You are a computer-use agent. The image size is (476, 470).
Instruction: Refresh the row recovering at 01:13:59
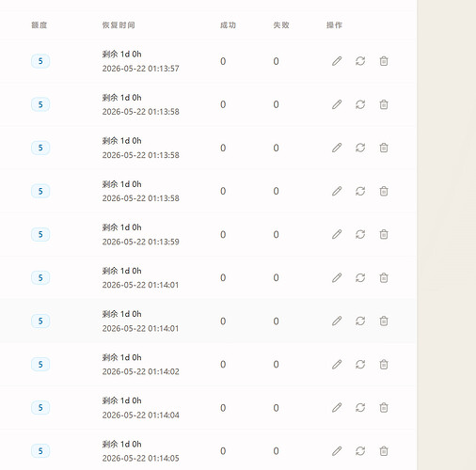tap(360, 234)
